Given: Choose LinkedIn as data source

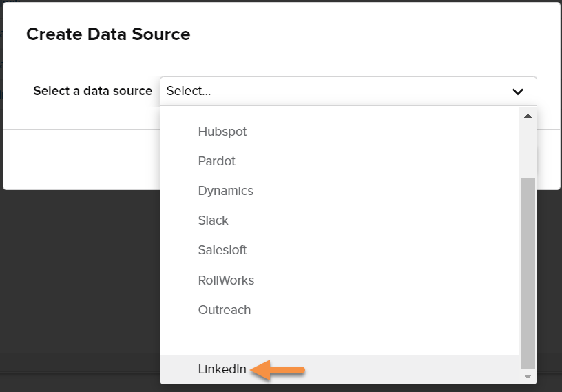Looking at the screenshot, I should click(340, 369).
